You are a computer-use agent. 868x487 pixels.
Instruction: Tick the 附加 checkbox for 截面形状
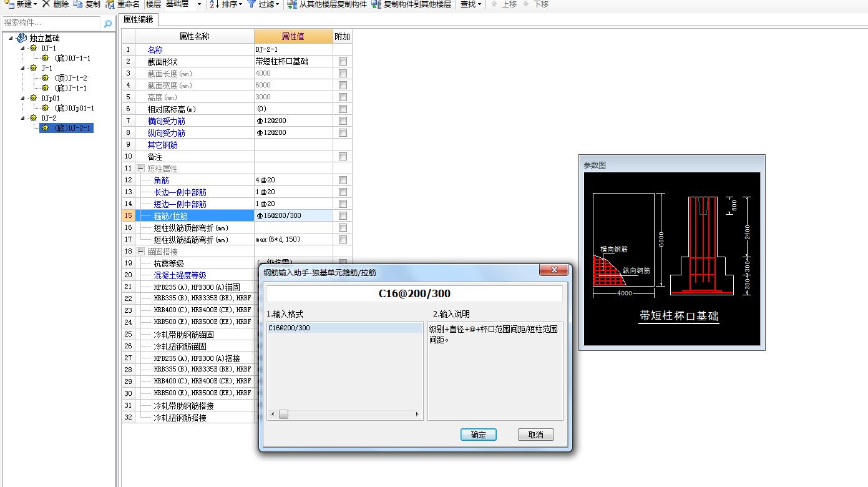pos(343,62)
